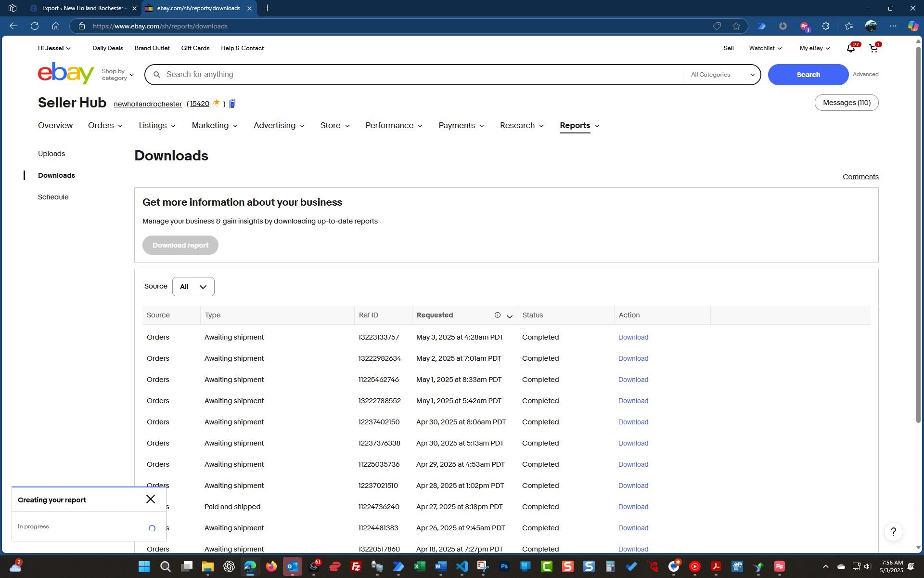Open the help question mark button
This screenshot has width=924, height=578.
[893, 532]
